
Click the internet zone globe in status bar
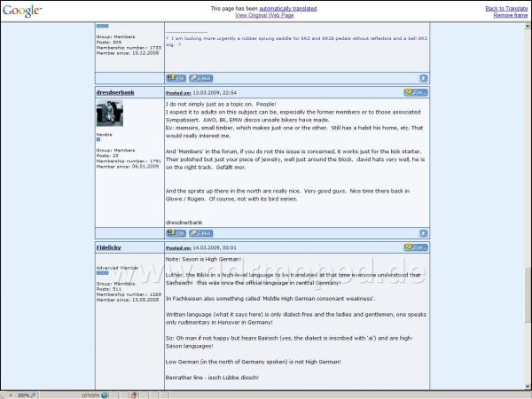click(105, 395)
